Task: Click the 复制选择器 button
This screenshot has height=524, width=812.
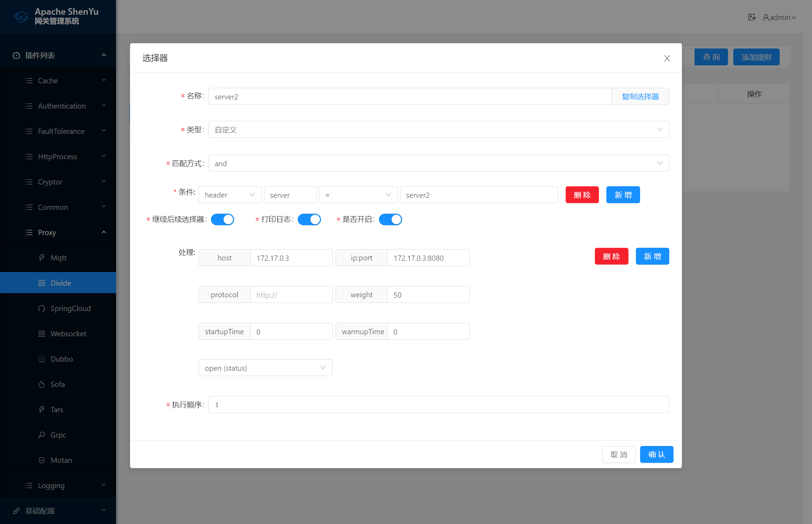Action: point(640,96)
